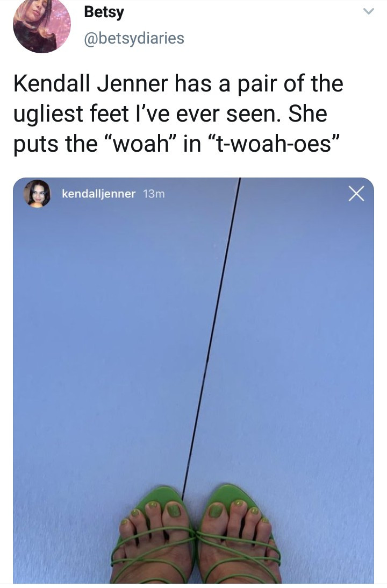Open the tweet text about ugliest feet
The height and width of the screenshot is (588, 387).
point(178,114)
